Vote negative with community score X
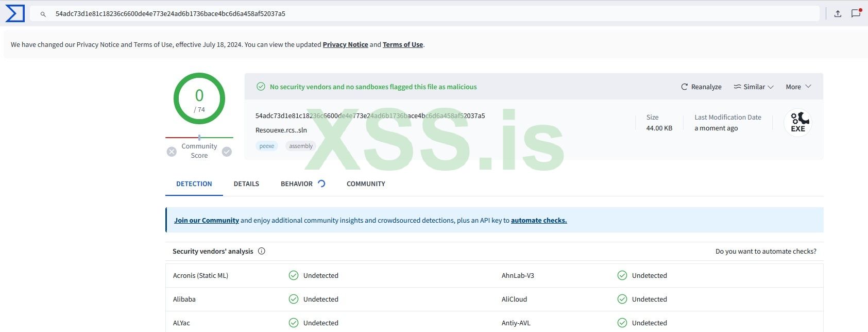Screen dimensions: 868x332 click(x=172, y=152)
